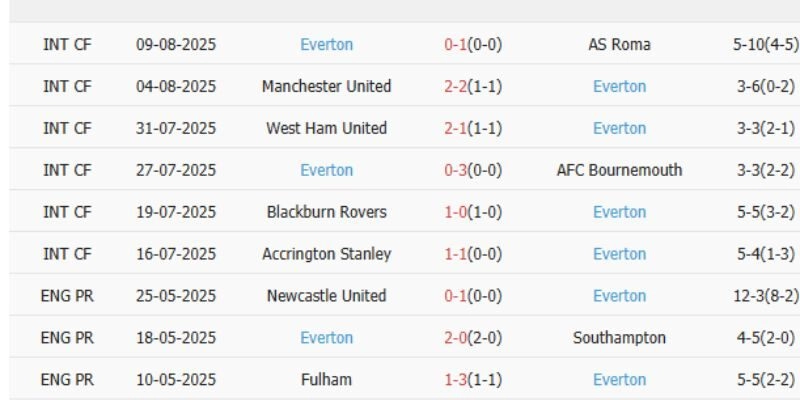The width and height of the screenshot is (800, 400).
Task: Open the Manchester United team link
Action: (x=326, y=87)
